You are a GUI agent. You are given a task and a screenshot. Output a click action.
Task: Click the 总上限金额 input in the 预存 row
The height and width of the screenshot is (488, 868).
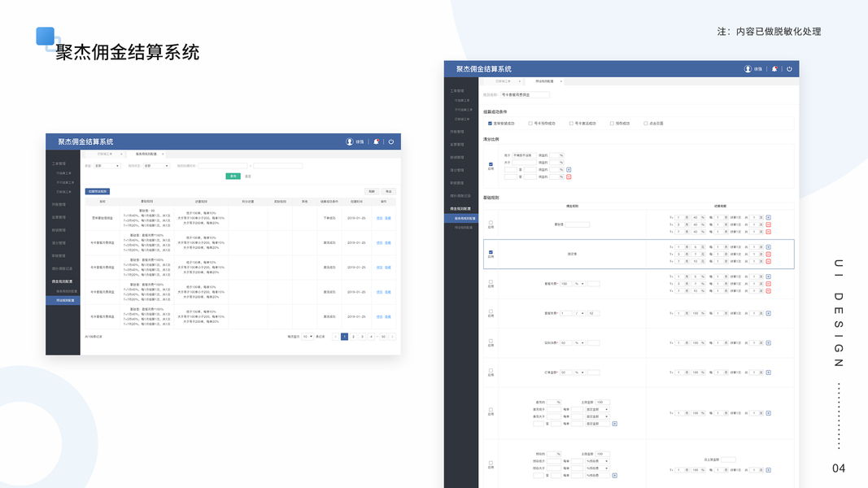point(729,460)
